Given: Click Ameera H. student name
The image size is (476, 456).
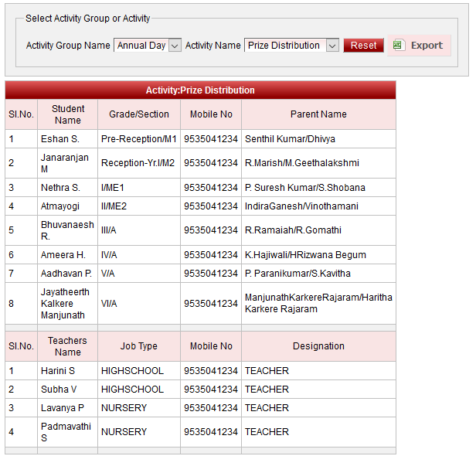Looking at the screenshot, I should coord(63,255).
